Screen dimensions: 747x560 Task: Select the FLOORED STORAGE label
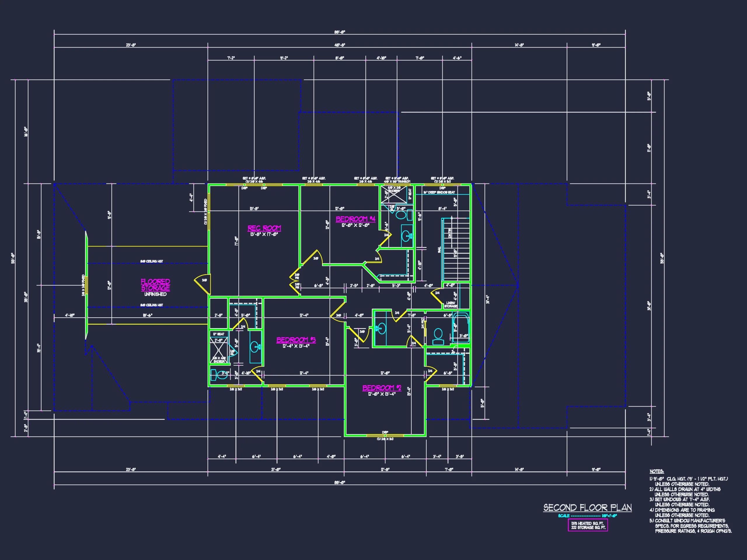155,285
